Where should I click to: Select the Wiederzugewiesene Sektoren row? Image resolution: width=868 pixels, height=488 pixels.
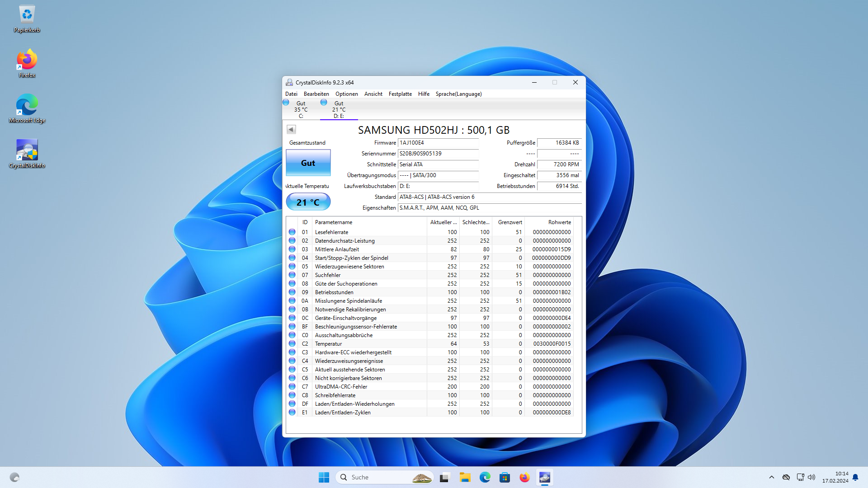click(x=349, y=267)
